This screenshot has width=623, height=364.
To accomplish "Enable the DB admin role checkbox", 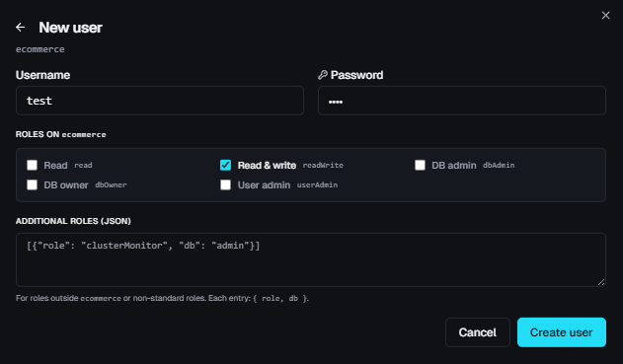I will click(420, 165).
